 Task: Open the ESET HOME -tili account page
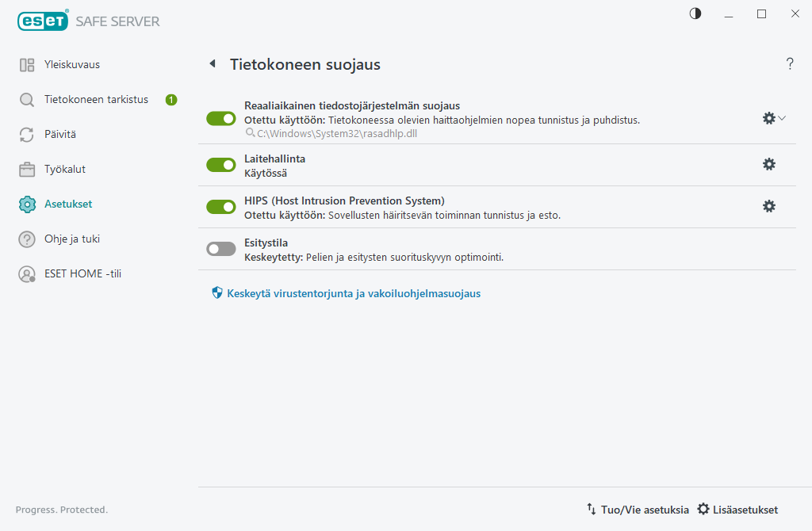pyautogui.click(x=82, y=273)
